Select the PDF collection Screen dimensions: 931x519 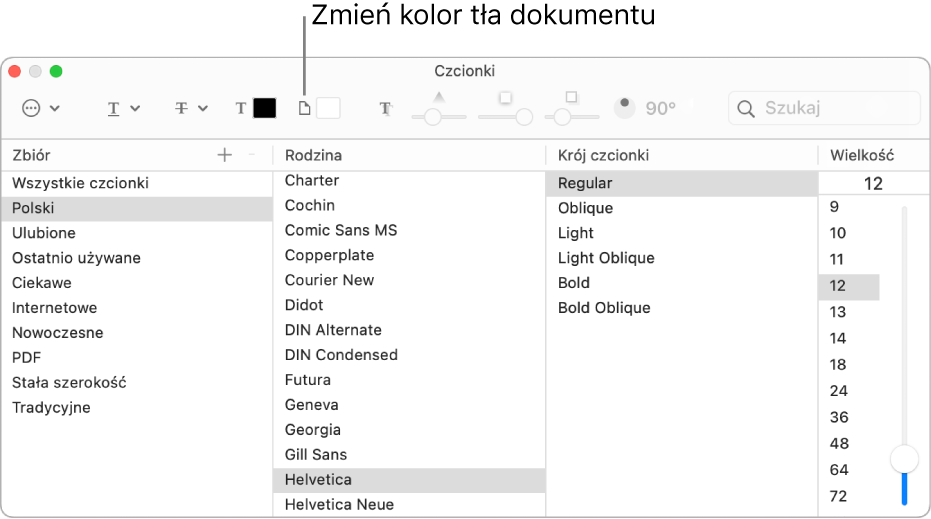click(x=137, y=357)
